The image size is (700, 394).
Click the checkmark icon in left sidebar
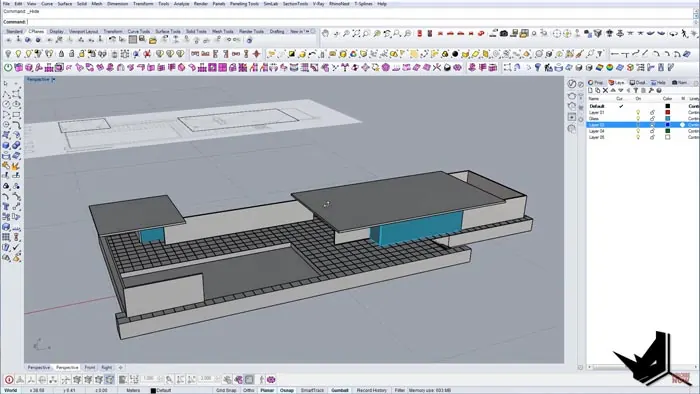click(16, 248)
